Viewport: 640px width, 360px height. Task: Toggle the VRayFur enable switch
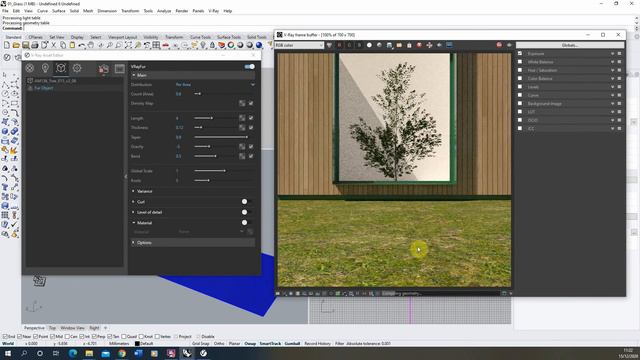(249, 67)
